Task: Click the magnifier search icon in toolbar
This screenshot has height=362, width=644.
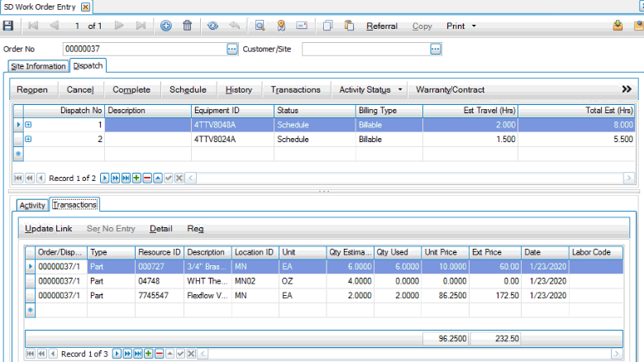Action: tap(259, 26)
